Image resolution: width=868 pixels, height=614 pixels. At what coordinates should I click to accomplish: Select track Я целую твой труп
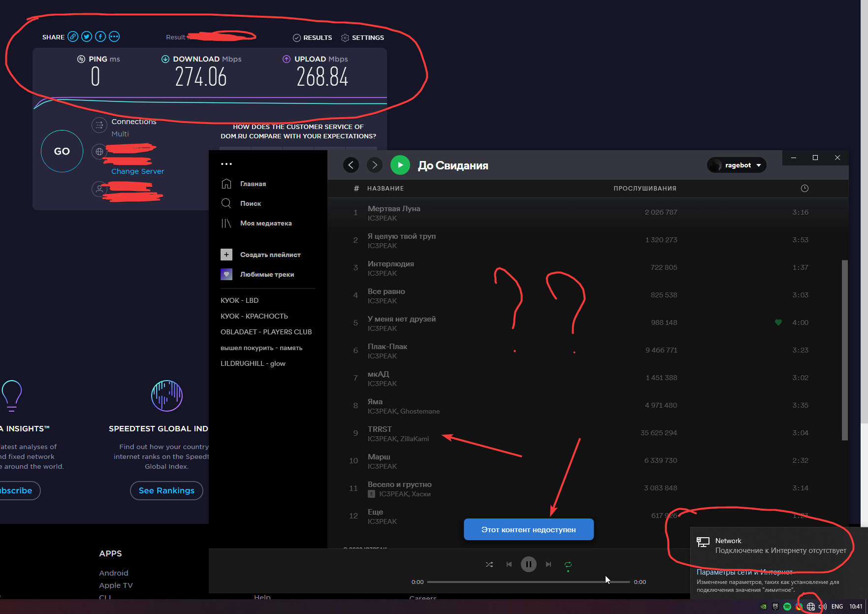pyautogui.click(x=588, y=240)
